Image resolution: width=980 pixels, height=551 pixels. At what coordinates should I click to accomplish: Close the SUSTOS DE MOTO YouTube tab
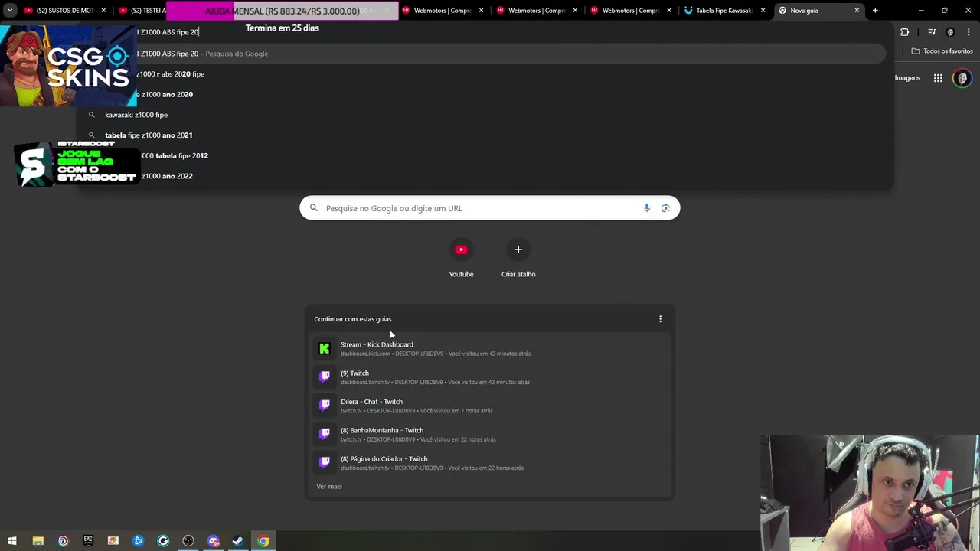pyautogui.click(x=103, y=11)
